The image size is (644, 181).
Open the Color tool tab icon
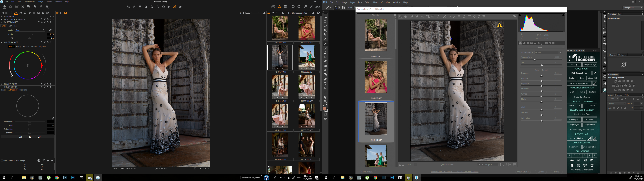[x=16, y=13]
